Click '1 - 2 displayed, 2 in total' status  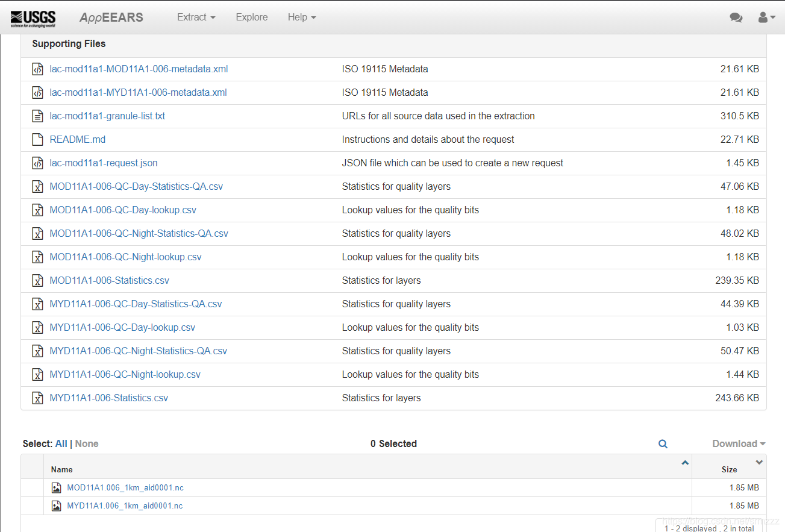coord(709,528)
